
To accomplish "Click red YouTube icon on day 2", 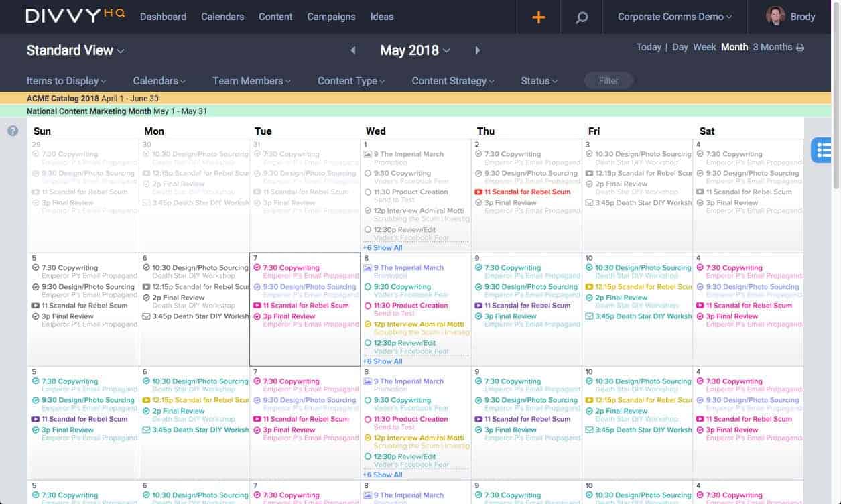I will pos(478,192).
